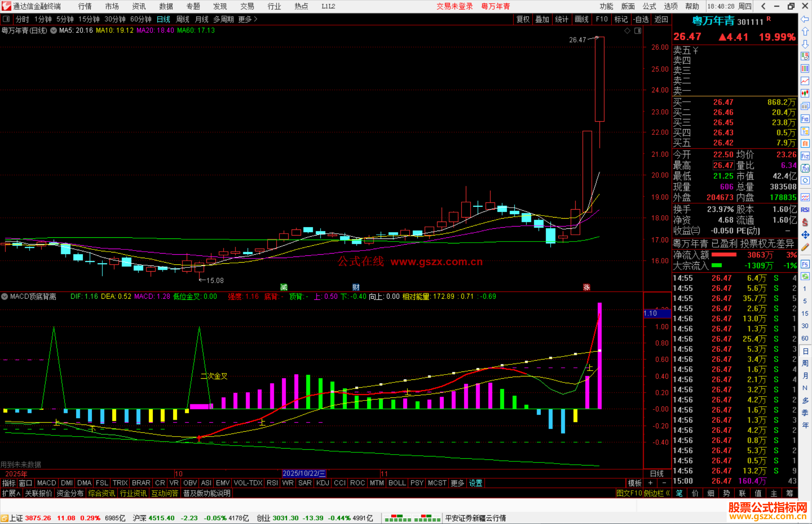The width and height of the screenshot is (812, 524).
Task: Toggle the side panel icon above chart
Action: coord(638,31)
